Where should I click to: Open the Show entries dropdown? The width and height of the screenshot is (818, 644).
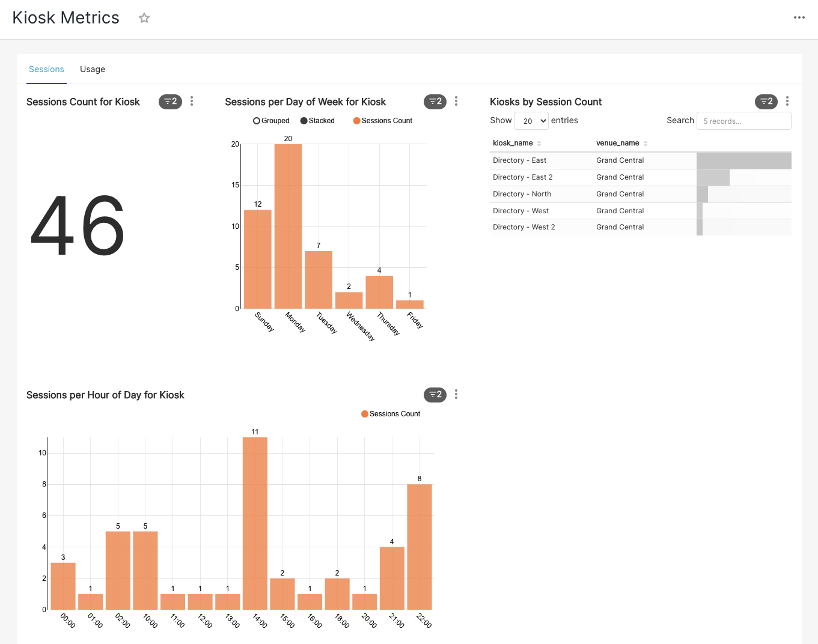pos(532,121)
